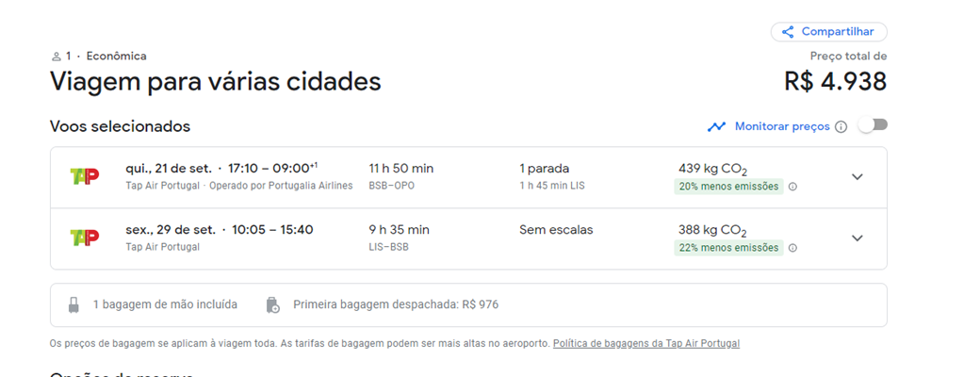The image size is (980, 377).
Task: Click the checked baggage icon
Action: pos(272,305)
